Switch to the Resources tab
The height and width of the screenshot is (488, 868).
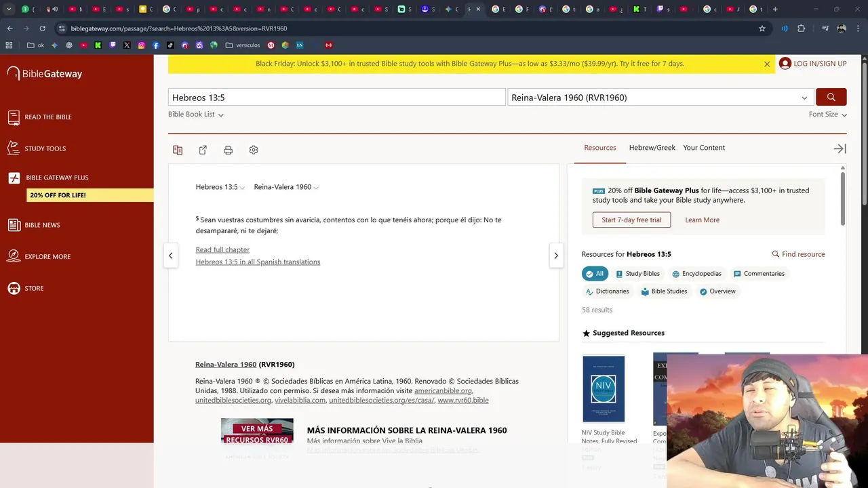[x=600, y=148]
